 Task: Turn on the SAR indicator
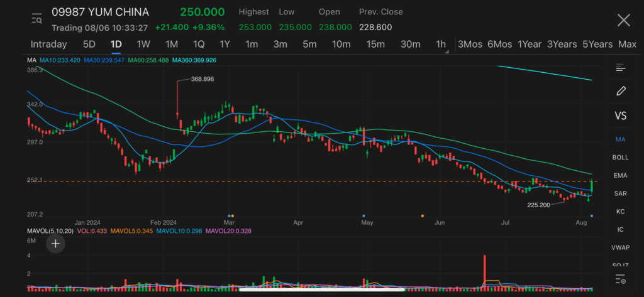(621, 193)
